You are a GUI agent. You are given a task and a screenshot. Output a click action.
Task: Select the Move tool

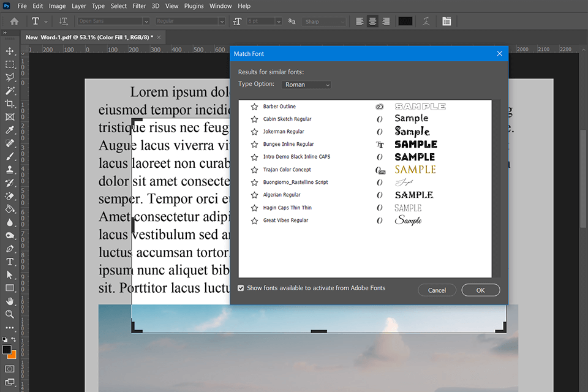10,51
